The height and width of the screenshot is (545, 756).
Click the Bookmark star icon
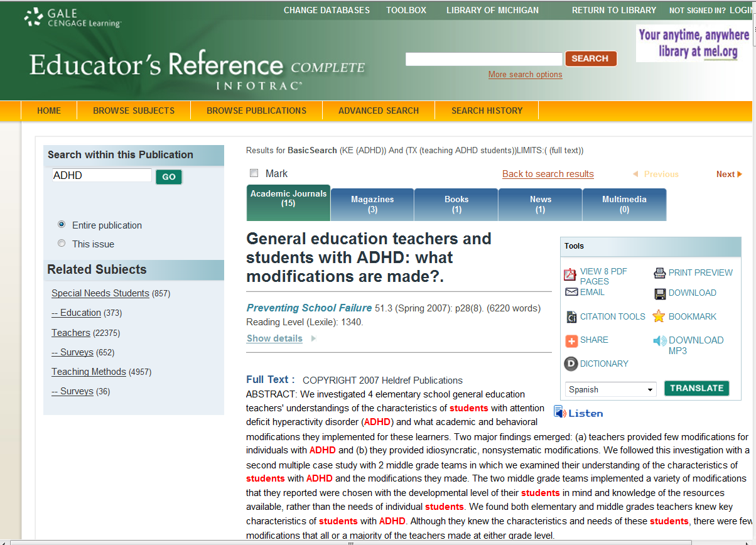click(659, 316)
